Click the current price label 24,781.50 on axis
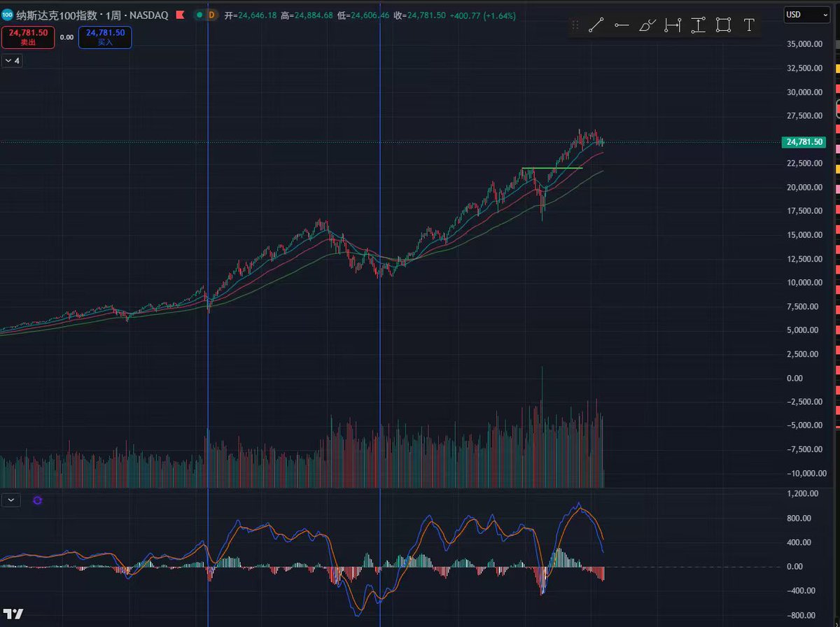This screenshot has height=627, width=840. click(804, 142)
